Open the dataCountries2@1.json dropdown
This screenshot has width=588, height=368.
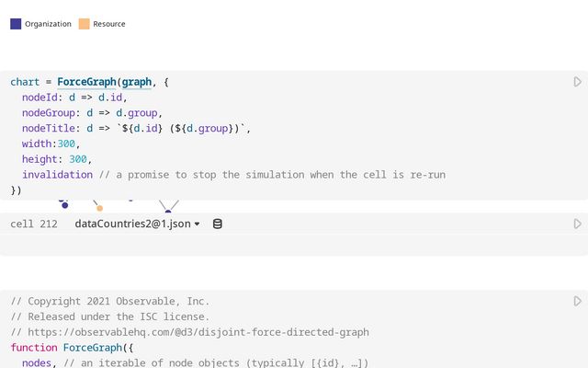pyautogui.click(x=137, y=224)
